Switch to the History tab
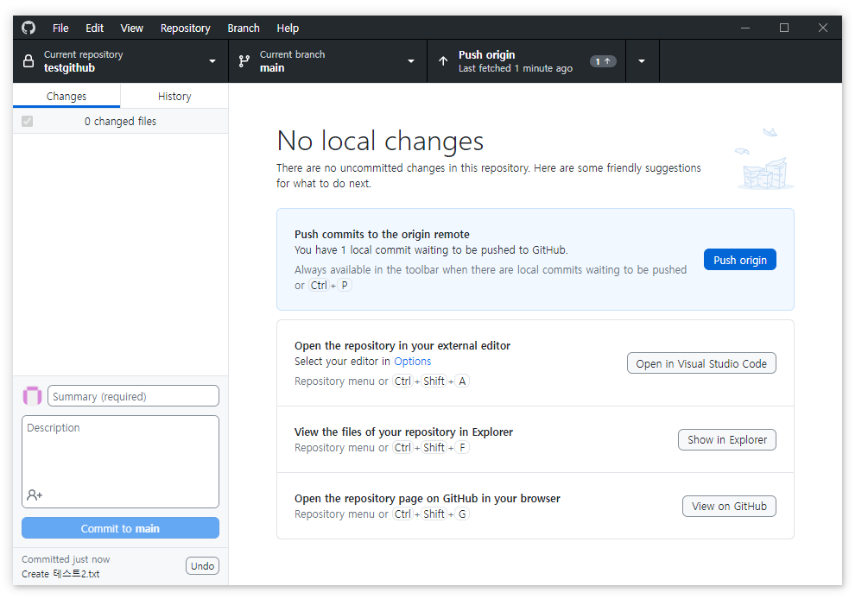This screenshot has width=868, height=605. click(x=174, y=96)
